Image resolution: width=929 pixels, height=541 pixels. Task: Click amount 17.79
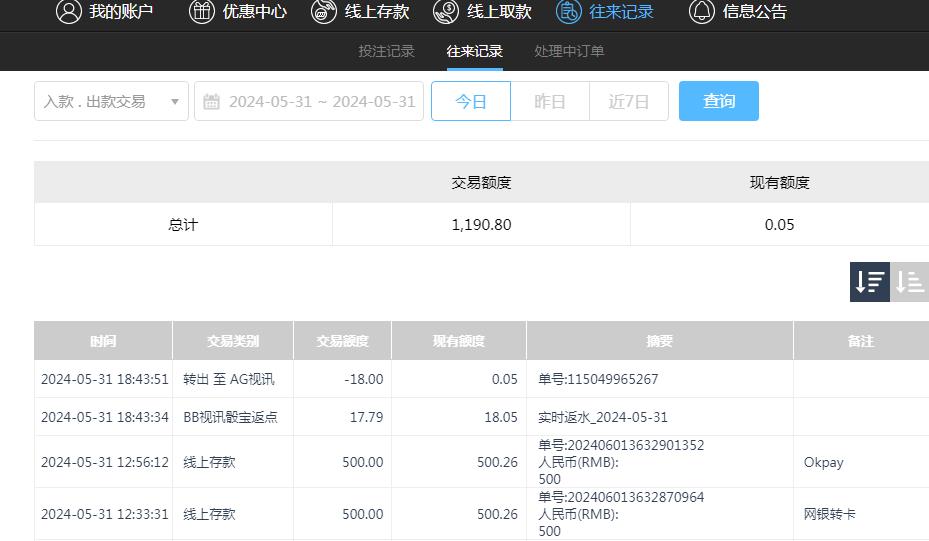[366, 417]
